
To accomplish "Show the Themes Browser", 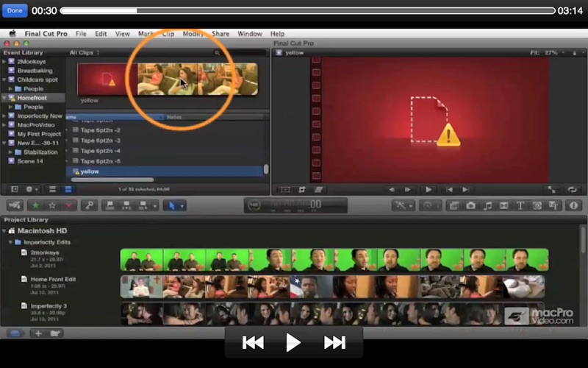I will pos(553,205).
